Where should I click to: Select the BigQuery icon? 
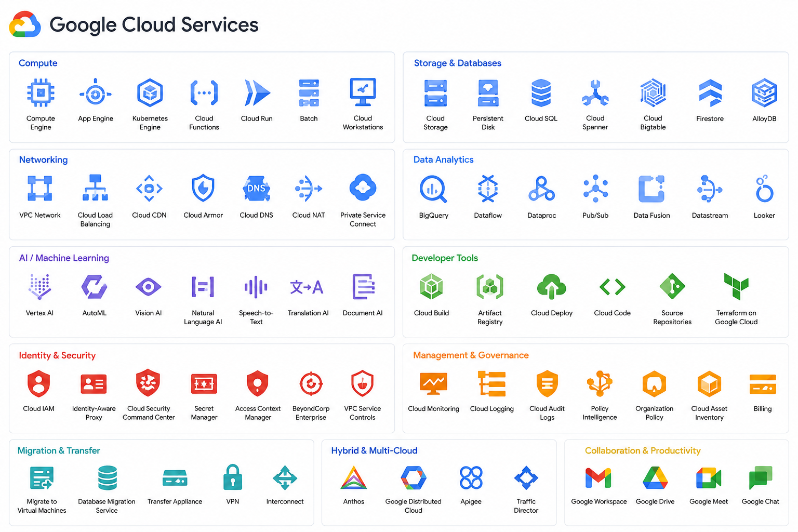pos(433,189)
